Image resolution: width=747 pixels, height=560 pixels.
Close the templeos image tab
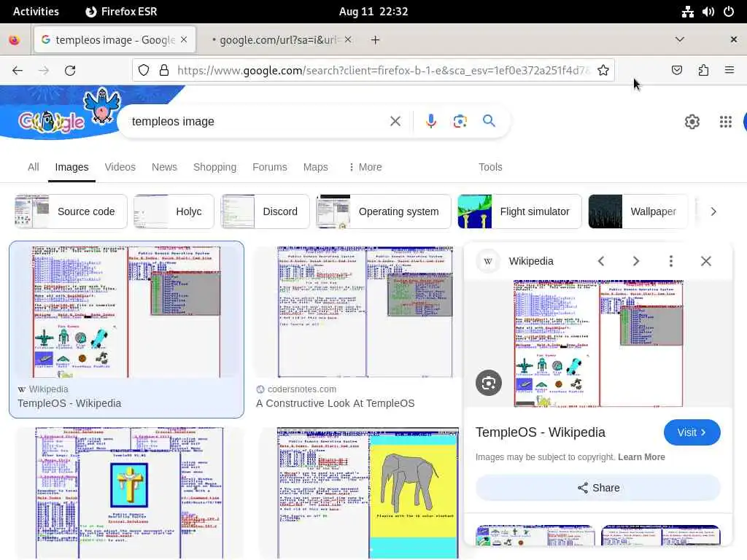184,40
